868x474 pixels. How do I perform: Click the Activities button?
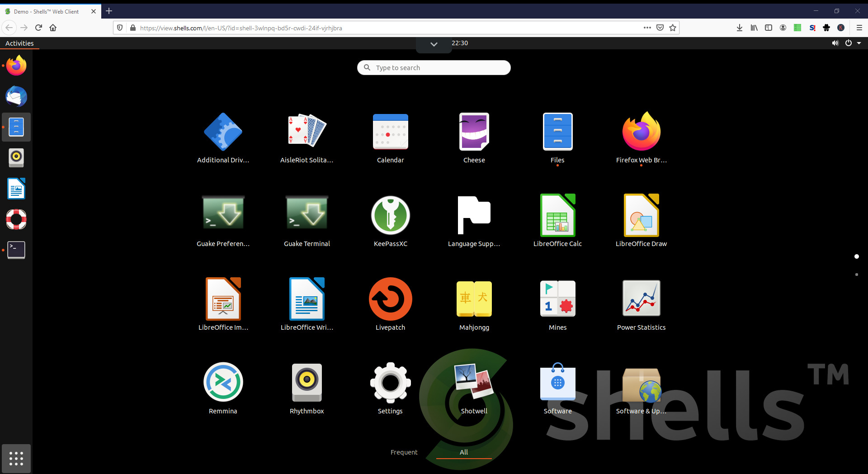coord(19,43)
